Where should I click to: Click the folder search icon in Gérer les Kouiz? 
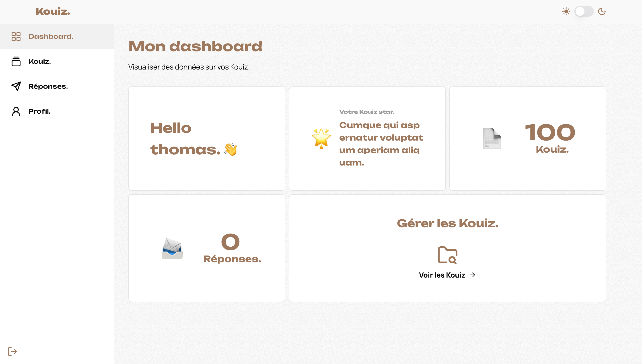click(x=447, y=255)
